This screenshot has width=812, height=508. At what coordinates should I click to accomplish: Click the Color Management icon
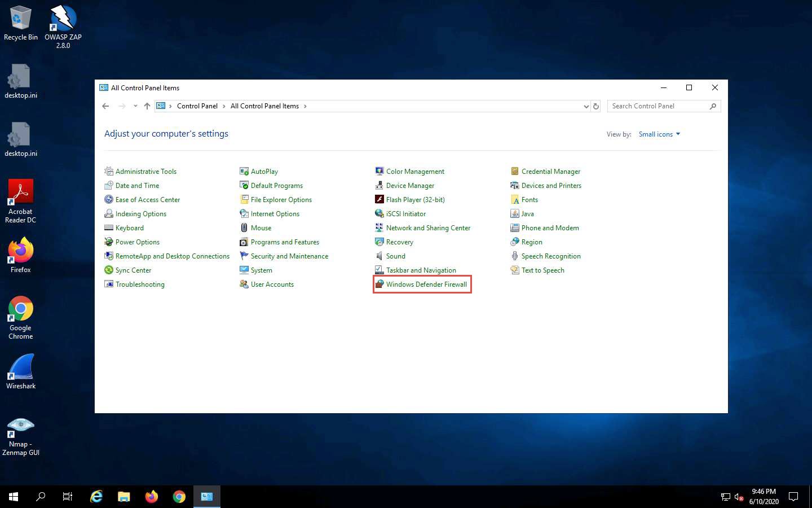pyautogui.click(x=379, y=171)
